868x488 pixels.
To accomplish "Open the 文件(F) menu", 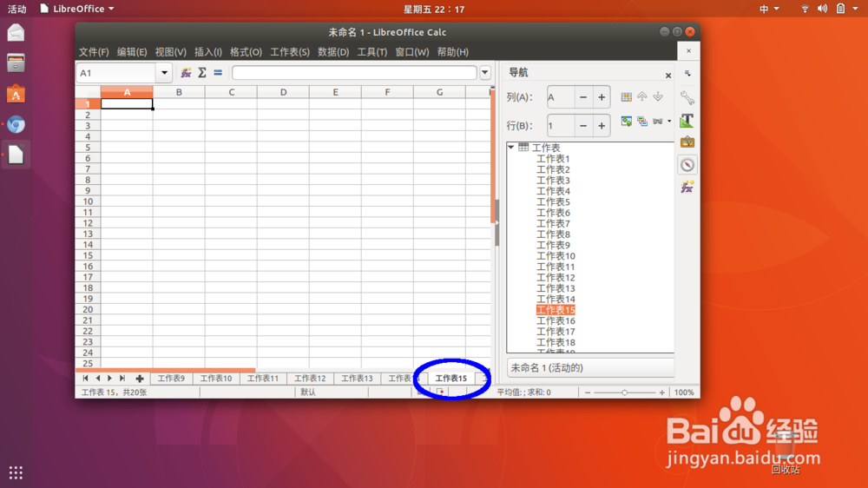I will point(94,51).
